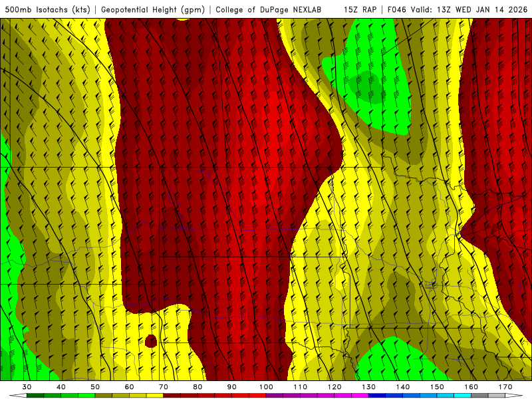This screenshot has width=532, height=399.
Task: Click the colorbar label '70'
Action: (164, 387)
